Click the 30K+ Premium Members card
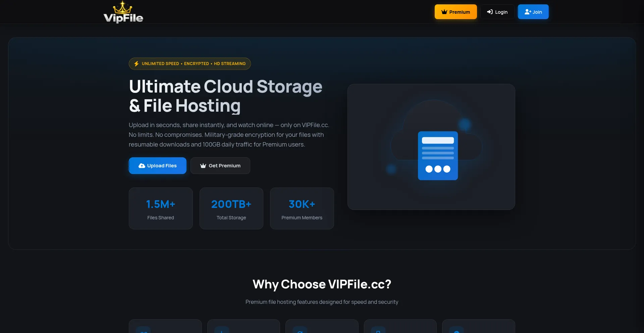The image size is (644, 333). 302,208
